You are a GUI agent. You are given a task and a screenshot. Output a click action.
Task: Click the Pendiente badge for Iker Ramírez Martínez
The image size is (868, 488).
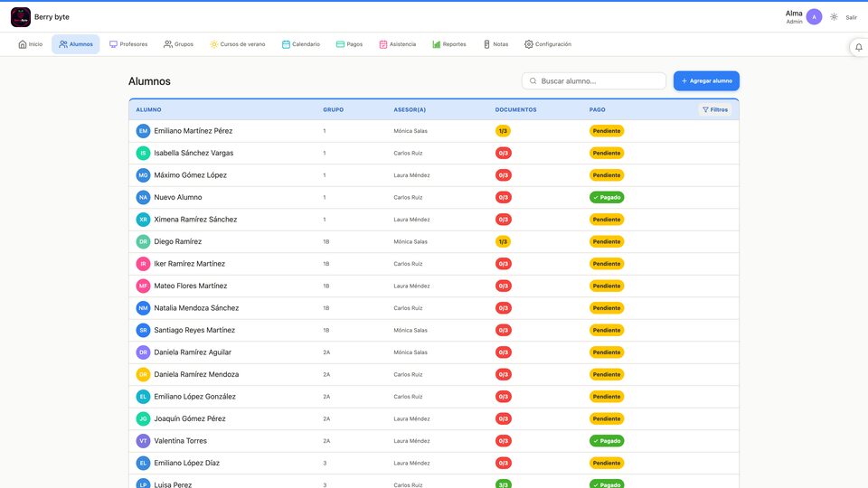click(x=607, y=264)
